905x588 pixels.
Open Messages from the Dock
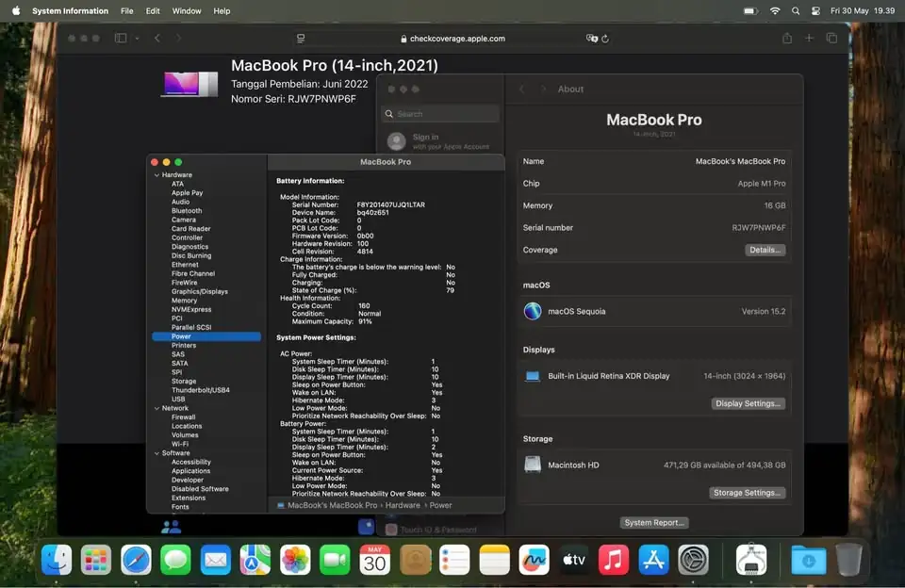pos(175,560)
